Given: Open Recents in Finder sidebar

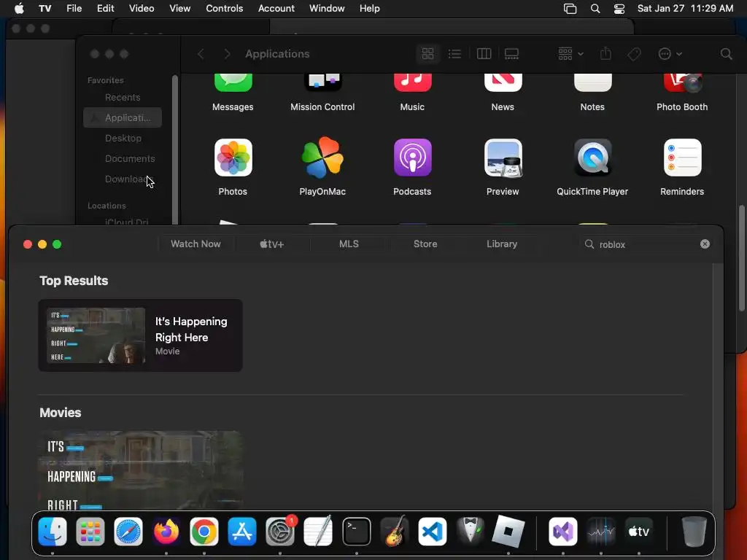Looking at the screenshot, I should point(123,97).
